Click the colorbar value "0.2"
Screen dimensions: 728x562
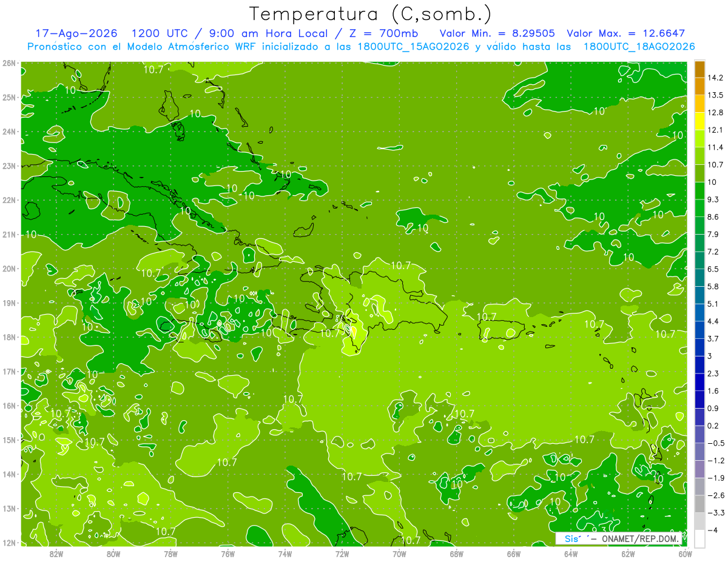tap(713, 426)
